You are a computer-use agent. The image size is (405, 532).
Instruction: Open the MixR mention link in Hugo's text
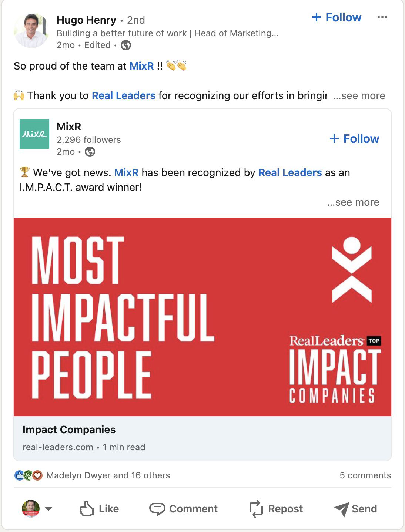(x=141, y=66)
